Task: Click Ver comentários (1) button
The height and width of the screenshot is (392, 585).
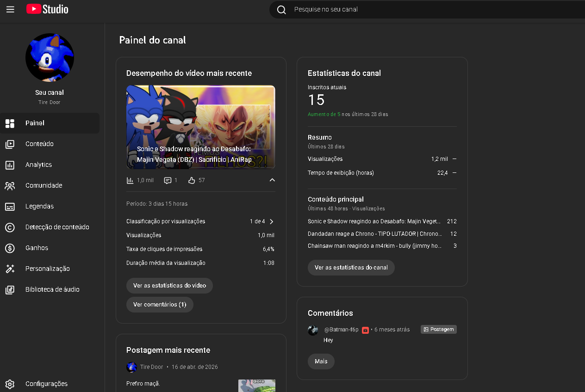Action: tap(160, 305)
